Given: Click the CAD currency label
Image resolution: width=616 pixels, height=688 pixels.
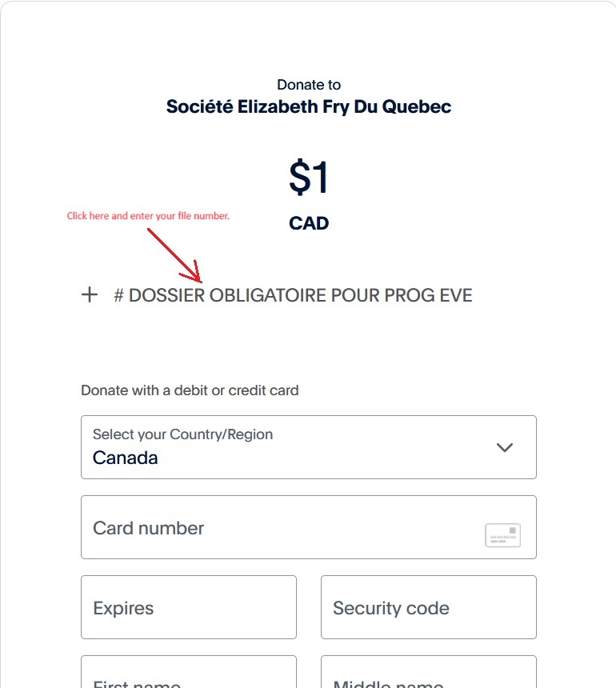Looking at the screenshot, I should click(x=309, y=223).
